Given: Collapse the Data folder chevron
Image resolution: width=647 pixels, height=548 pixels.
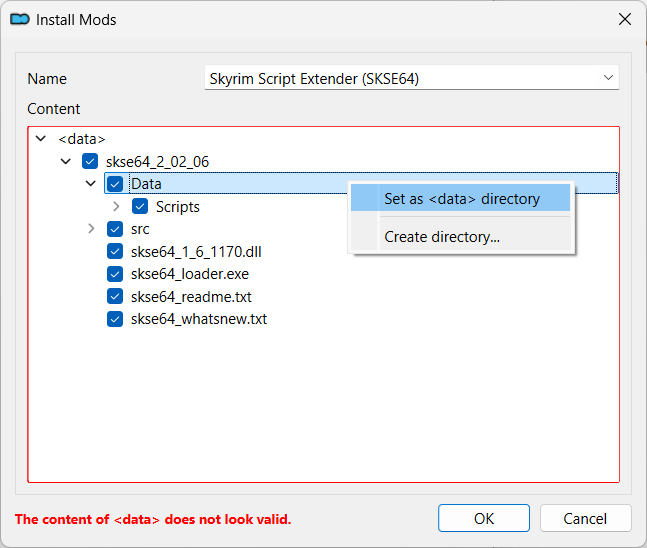Looking at the screenshot, I should point(91,184).
